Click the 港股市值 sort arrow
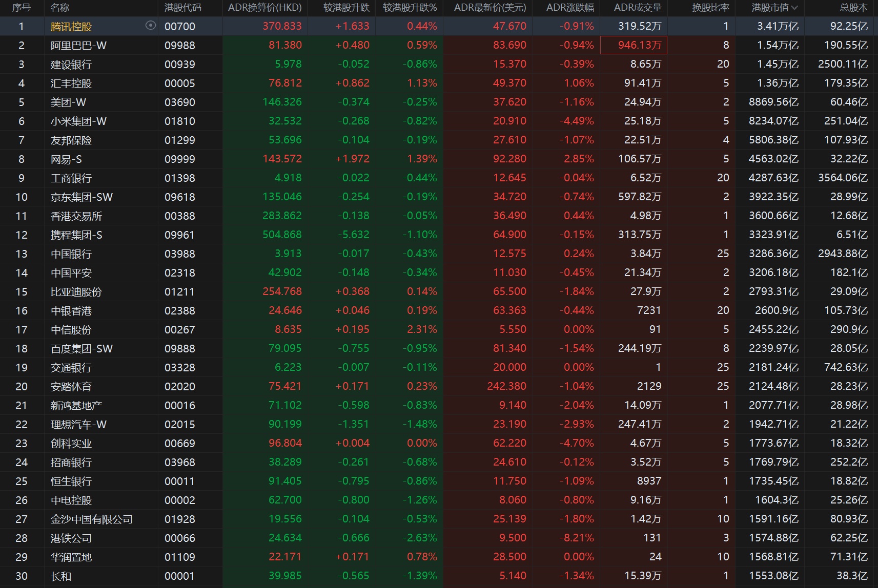The image size is (878, 588). coord(794,8)
